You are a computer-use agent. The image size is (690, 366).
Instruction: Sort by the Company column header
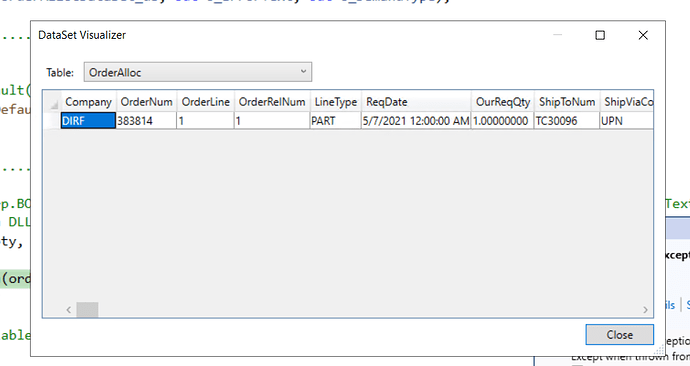88,102
